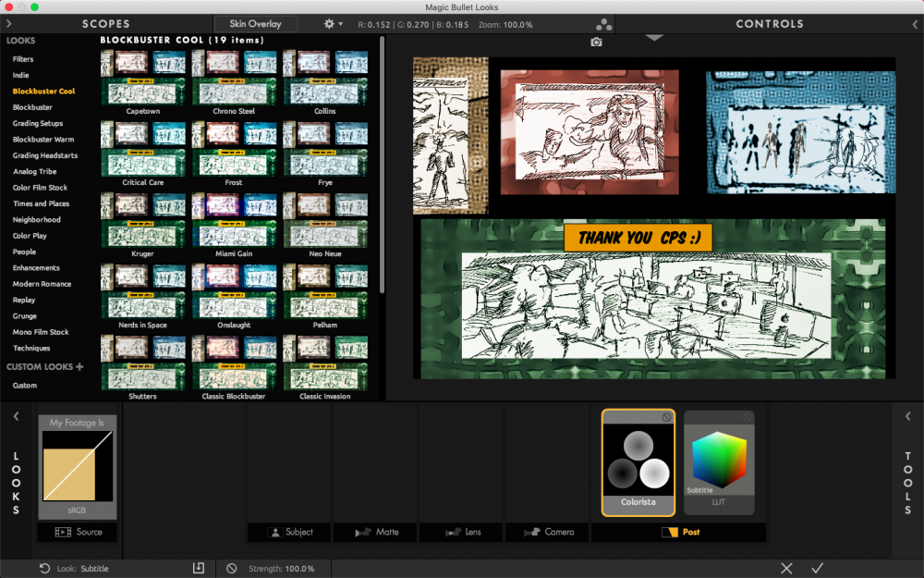Image resolution: width=924 pixels, height=578 pixels.
Task: Select the Grading Headstarts category
Action: (44, 155)
